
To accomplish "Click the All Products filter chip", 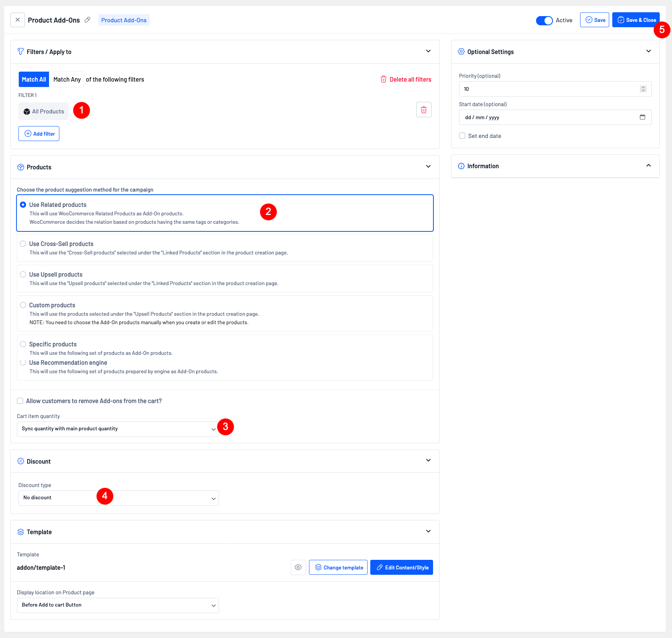I will point(44,112).
